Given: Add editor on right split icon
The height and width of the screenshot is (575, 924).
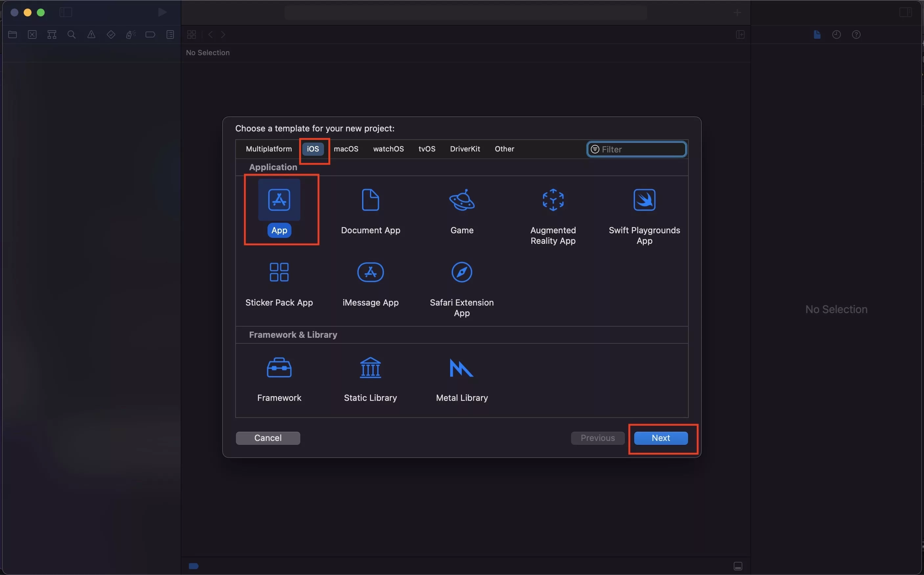Looking at the screenshot, I should [740, 34].
